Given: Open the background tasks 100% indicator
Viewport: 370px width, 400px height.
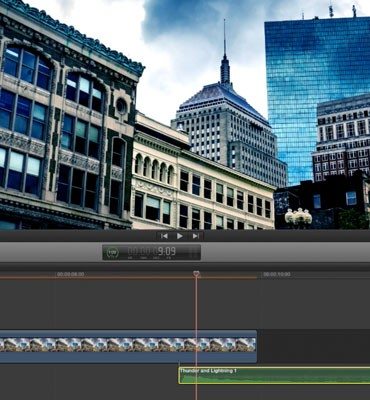Looking at the screenshot, I should tap(112, 253).
